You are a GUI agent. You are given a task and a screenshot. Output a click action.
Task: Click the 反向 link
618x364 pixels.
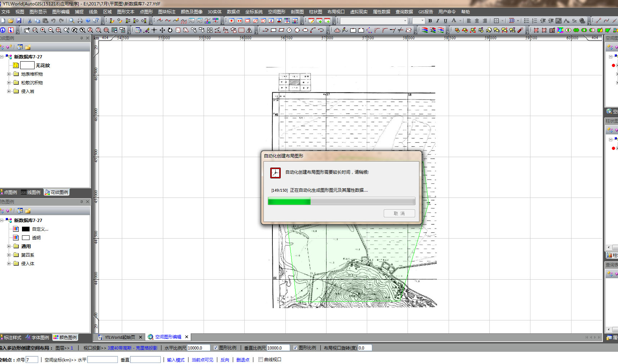(225, 360)
